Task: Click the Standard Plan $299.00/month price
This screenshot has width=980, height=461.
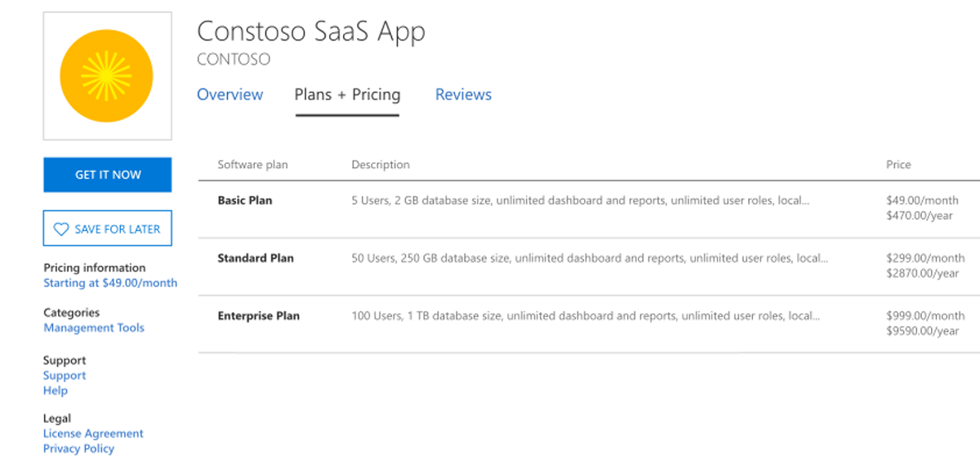Action: pyautogui.click(x=924, y=258)
